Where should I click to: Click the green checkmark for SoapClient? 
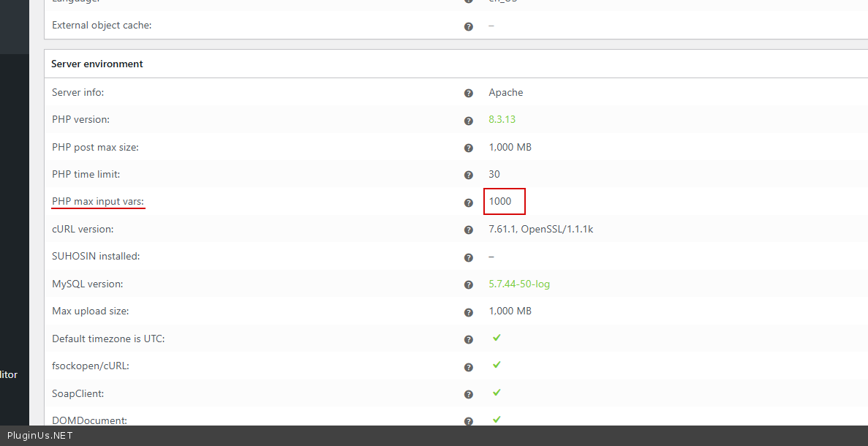click(x=497, y=393)
